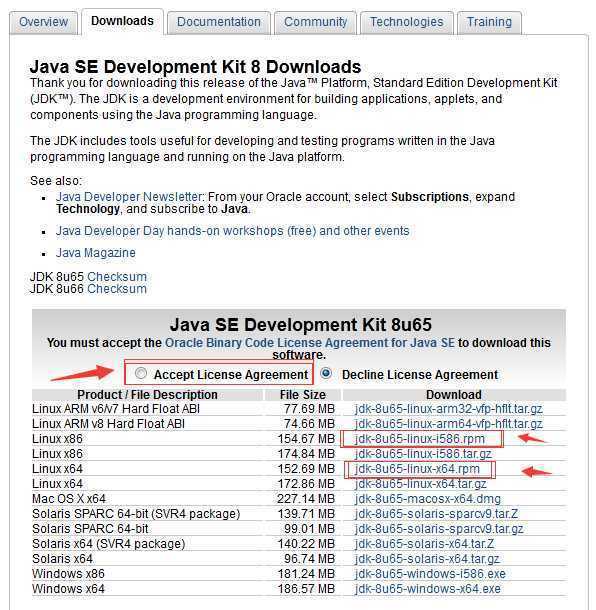Download jdk-8u65-macosx-x64.dmg

point(428,499)
